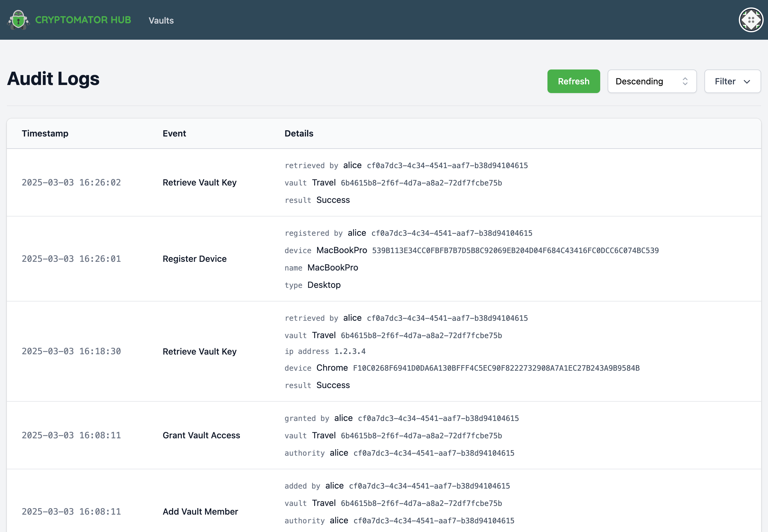Click name value MacBookPro
Image resolution: width=768 pixels, height=532 pixels.
click(x=333, y=267)
